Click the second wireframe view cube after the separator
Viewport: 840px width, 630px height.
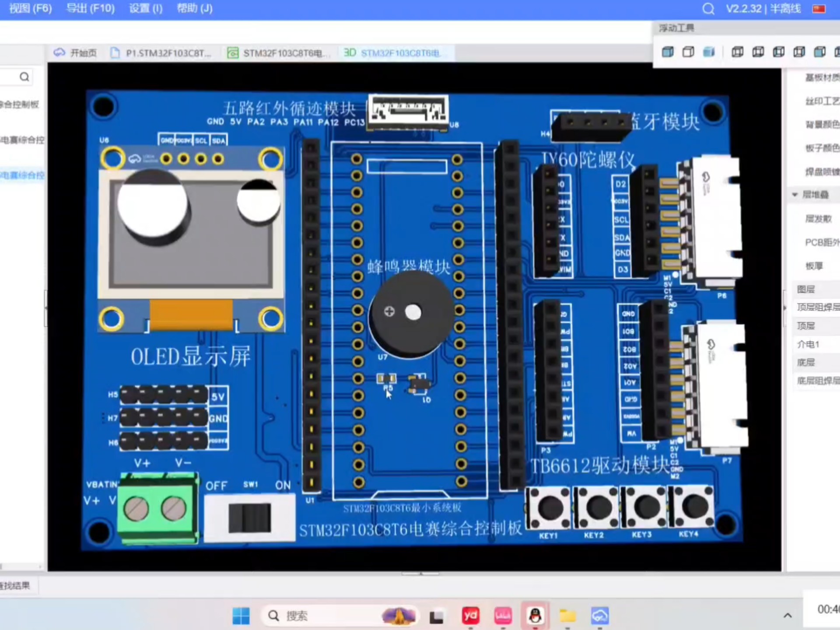point(758,52)
